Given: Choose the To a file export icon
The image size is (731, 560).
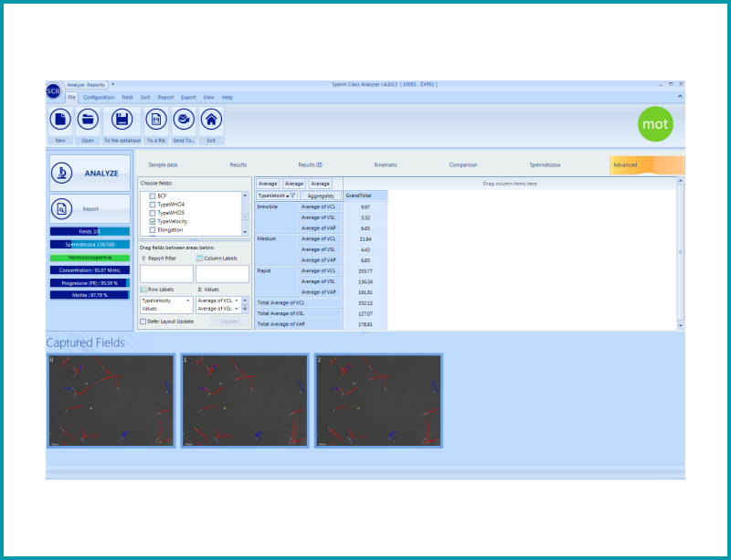Looking at the screenshot, I should point(156,120).
